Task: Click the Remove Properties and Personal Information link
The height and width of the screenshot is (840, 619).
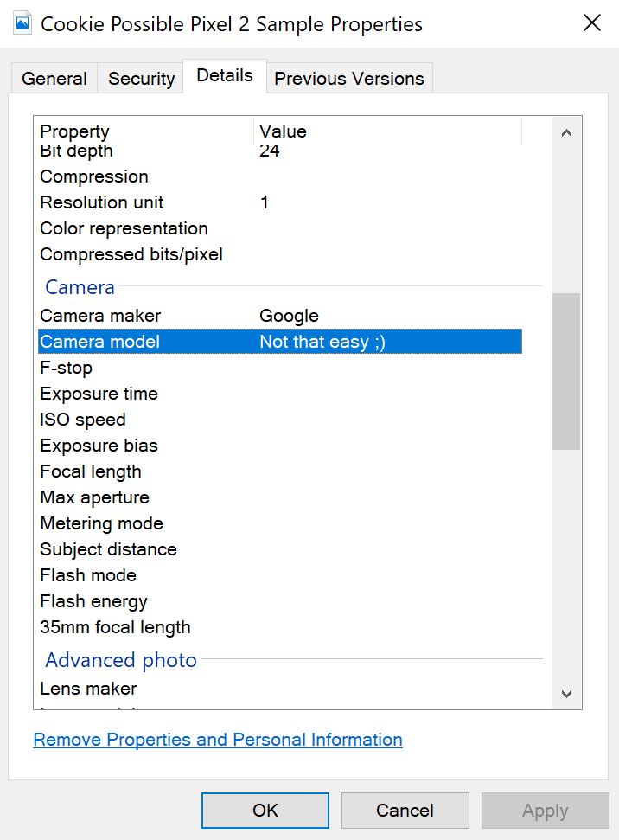Action: tap(218, 740)
